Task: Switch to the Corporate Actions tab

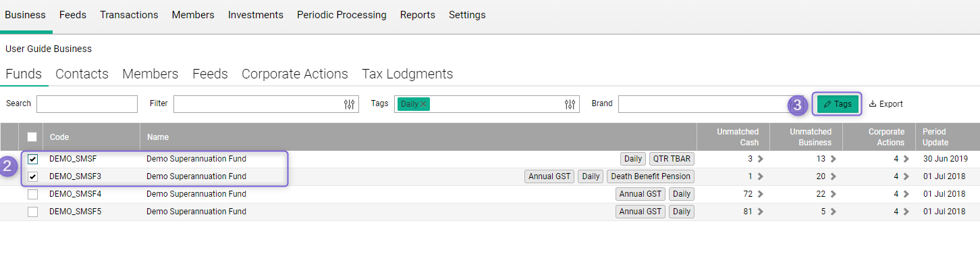Action: pyautogui.click(x=295, y=74)
